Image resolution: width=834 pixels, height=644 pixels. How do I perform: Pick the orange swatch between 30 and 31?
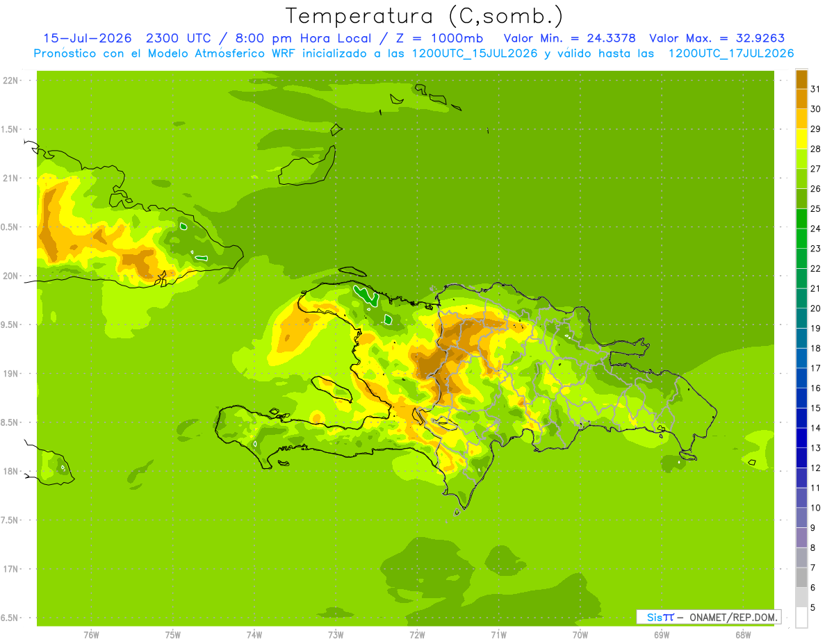coord(801,99)
